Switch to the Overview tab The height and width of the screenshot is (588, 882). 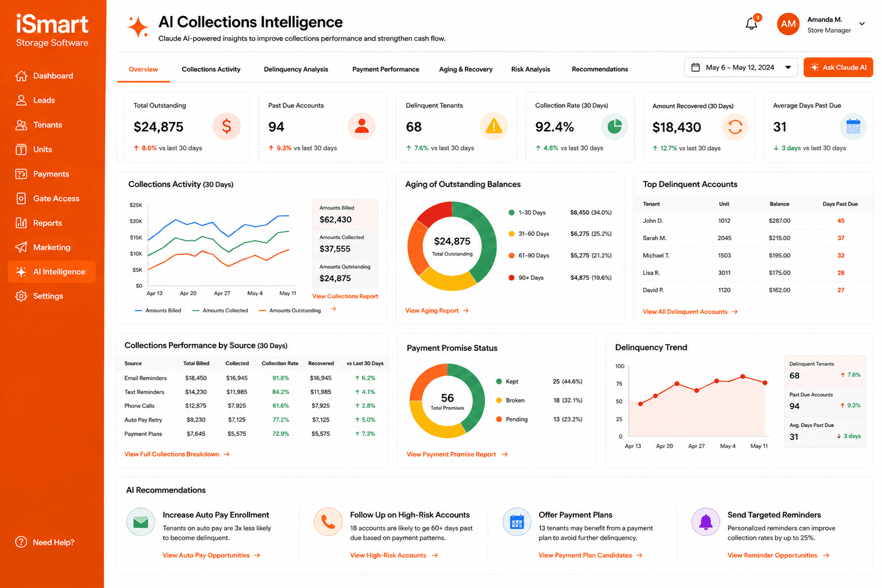coord(143,69)
